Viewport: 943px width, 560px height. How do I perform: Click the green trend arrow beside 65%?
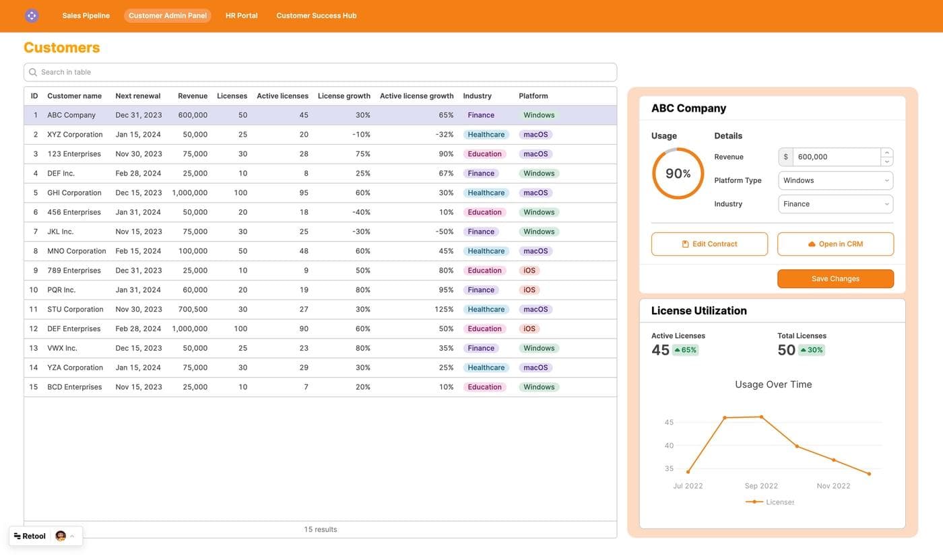pyautogui.click(x=676, y=349)
